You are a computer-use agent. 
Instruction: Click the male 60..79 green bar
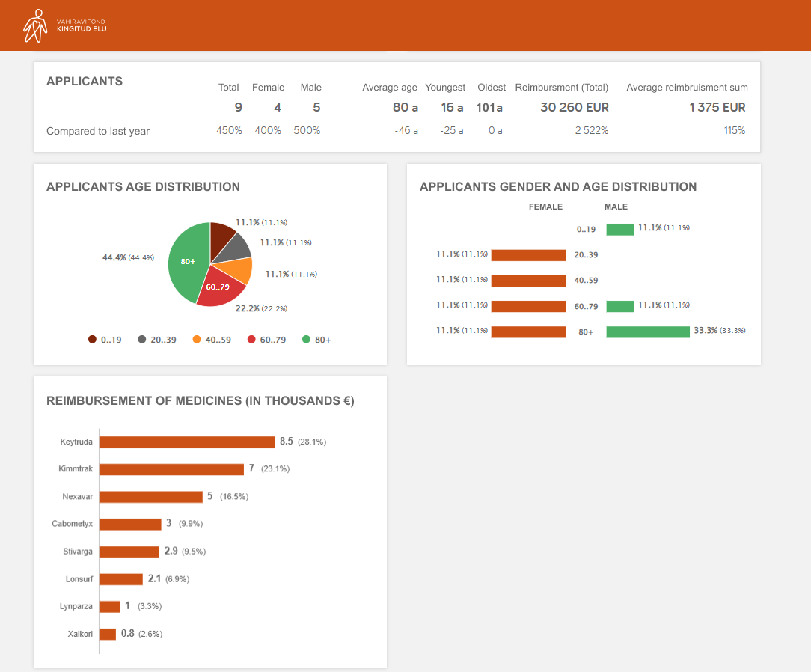pyautogui.click(x=620, y=306)
